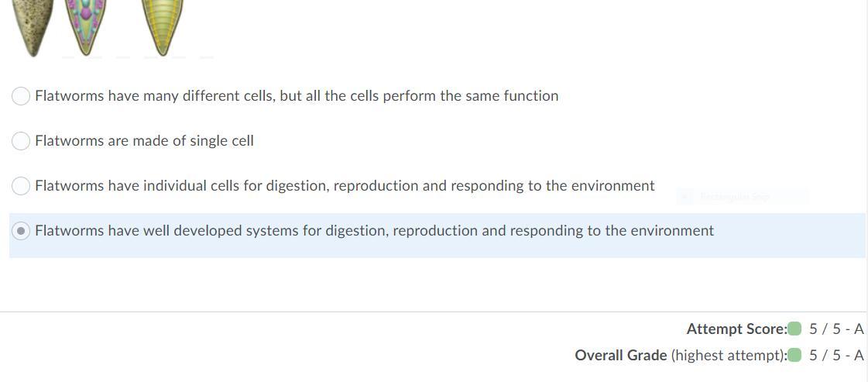This screenshot has width=868, height=382.
Task: Click text 'Flatworms have individual cells for digestion'
Action: [x=345, y=186]
